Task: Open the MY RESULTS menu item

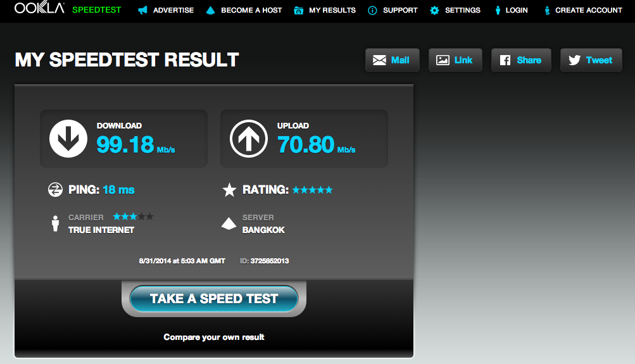Action: tap(332, 10)
